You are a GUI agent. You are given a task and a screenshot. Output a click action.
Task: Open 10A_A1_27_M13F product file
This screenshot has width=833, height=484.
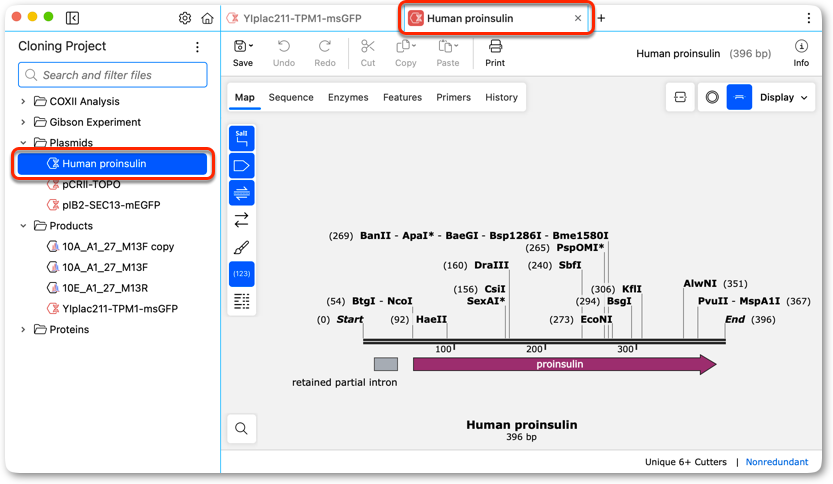105,267
